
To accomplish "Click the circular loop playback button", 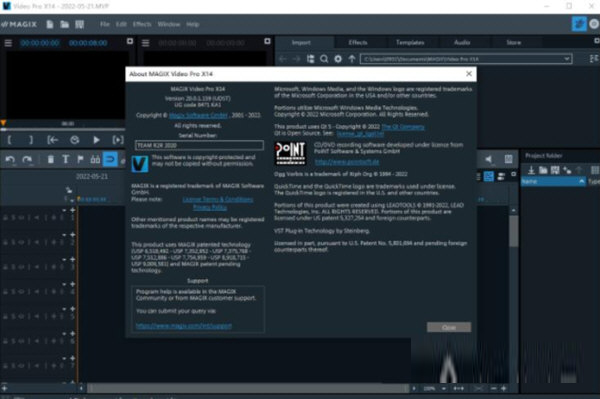I will coord(75,140).
